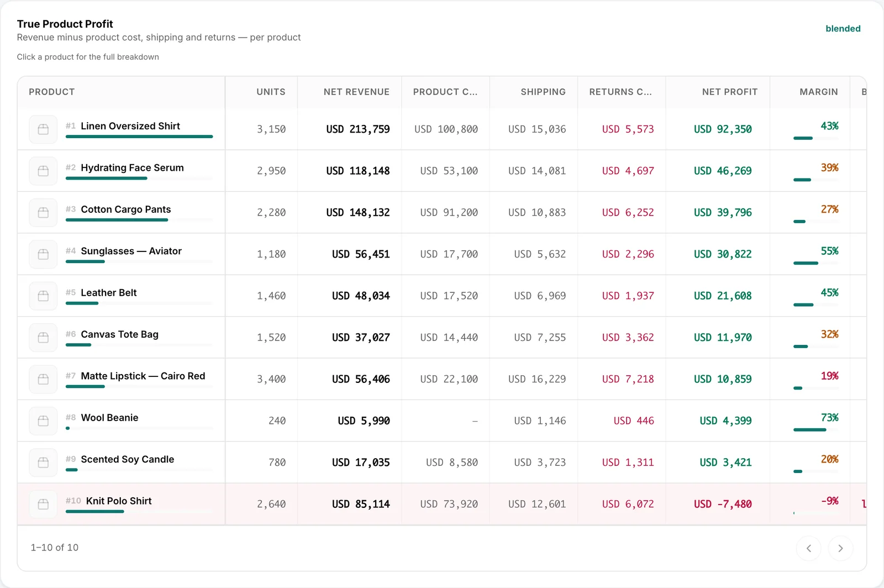Click the net revenue value USD 213,759

pyautogui.click(x=358, y=129)
